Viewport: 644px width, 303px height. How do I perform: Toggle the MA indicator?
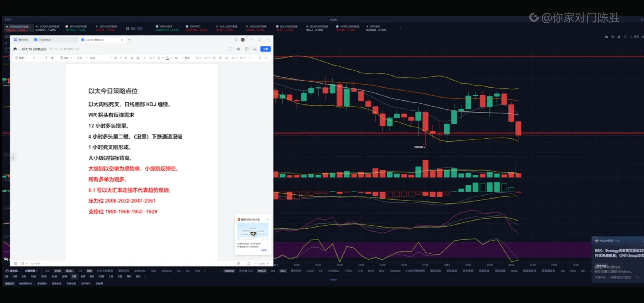point(47,271)
